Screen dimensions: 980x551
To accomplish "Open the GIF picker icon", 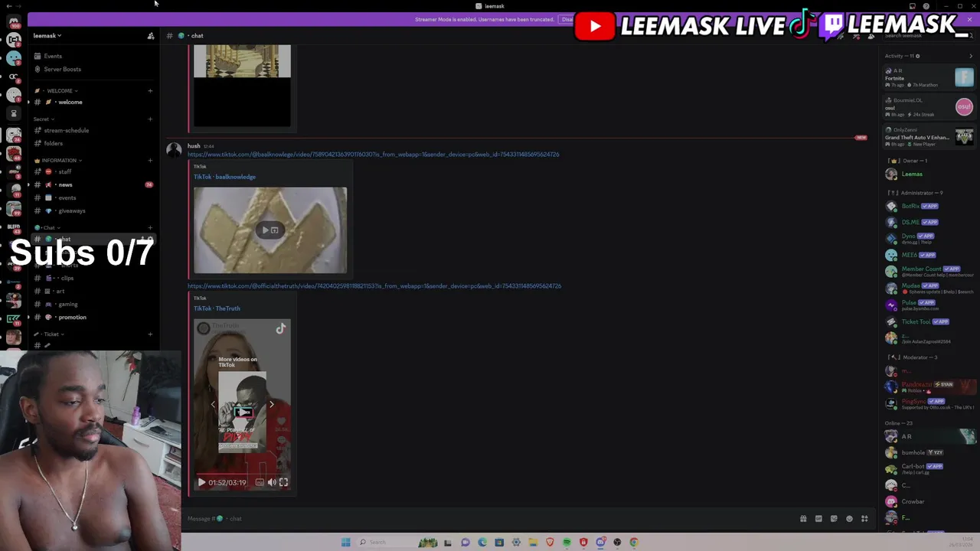I will click(x=818, y=519).
